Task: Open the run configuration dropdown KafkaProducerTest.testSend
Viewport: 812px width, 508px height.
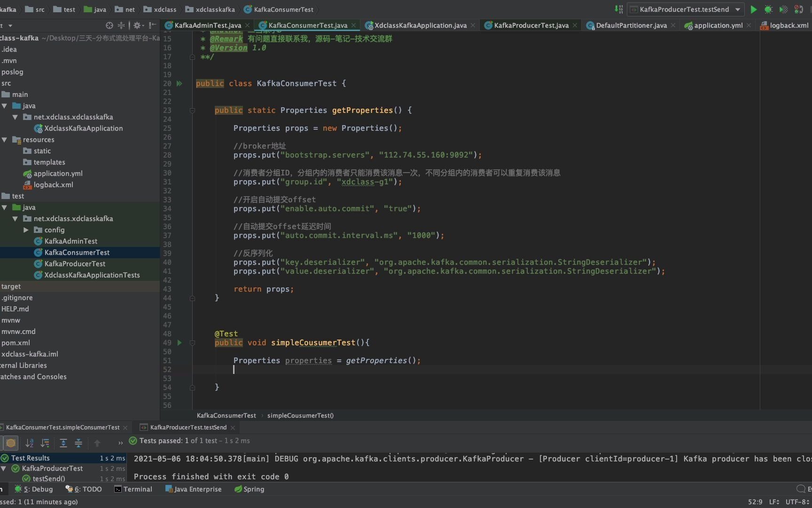Action: pos(686,9)
